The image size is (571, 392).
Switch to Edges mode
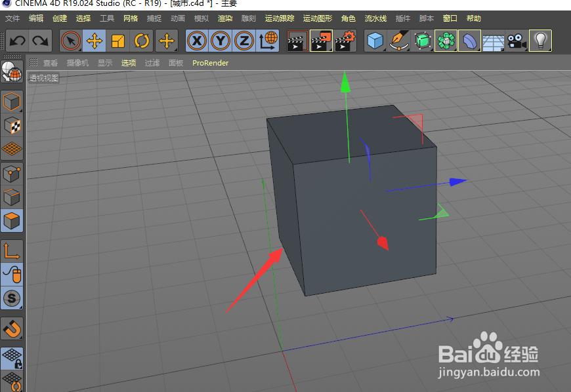12,197
